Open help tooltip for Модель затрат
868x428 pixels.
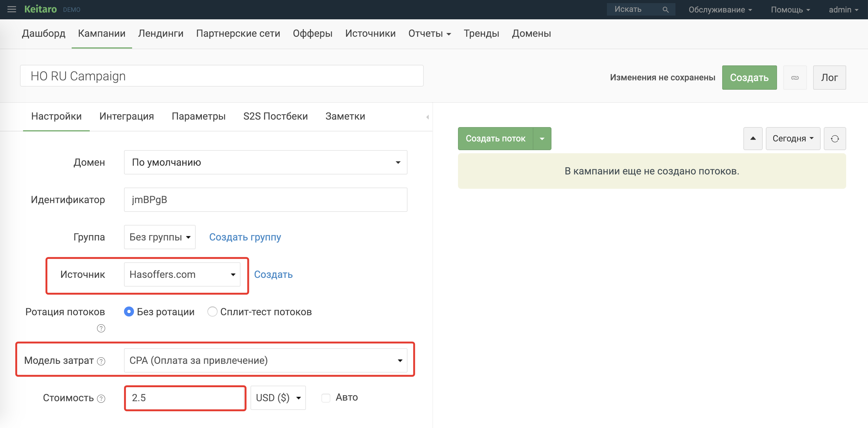coord(101,361)
